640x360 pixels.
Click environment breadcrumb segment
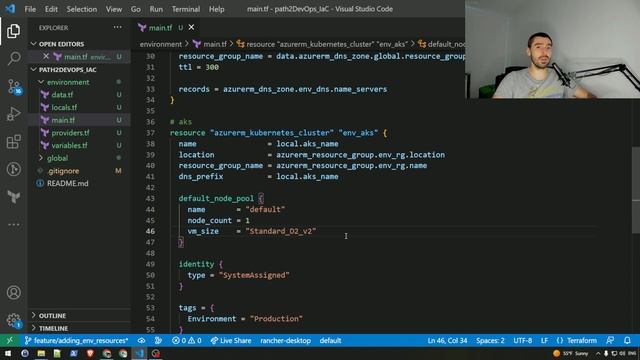[160, 44]
